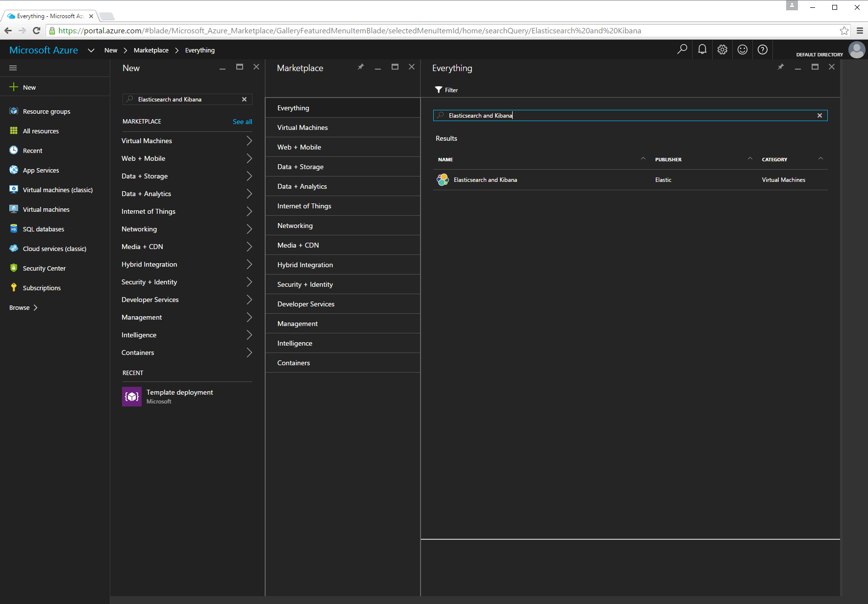Clear the New blade search text

coord(244,100)
